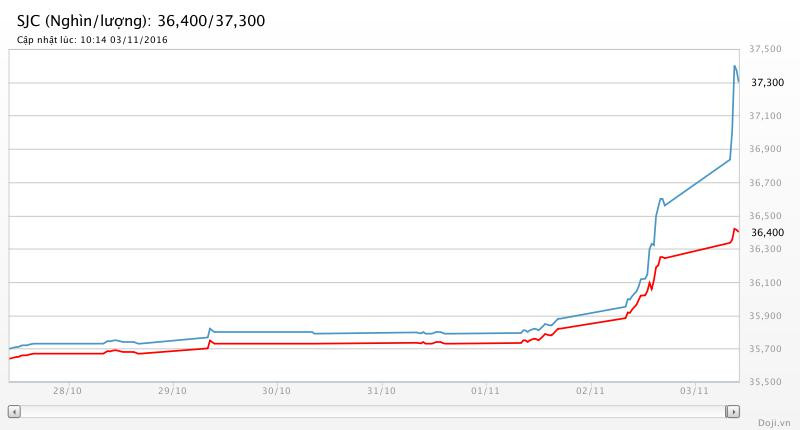Click the scrollbar right arrow button
The height and width of the screenshot is (430, 800).
click(x=732, y=411)
